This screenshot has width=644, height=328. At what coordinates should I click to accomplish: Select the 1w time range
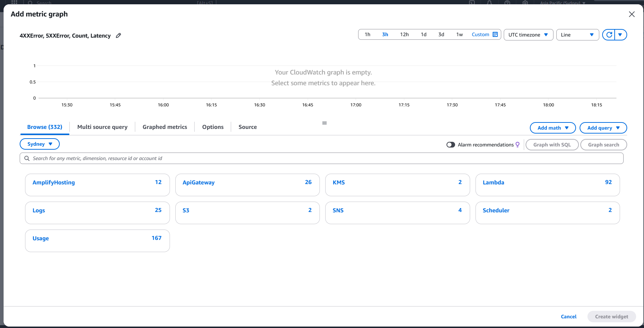coord(459,34)
